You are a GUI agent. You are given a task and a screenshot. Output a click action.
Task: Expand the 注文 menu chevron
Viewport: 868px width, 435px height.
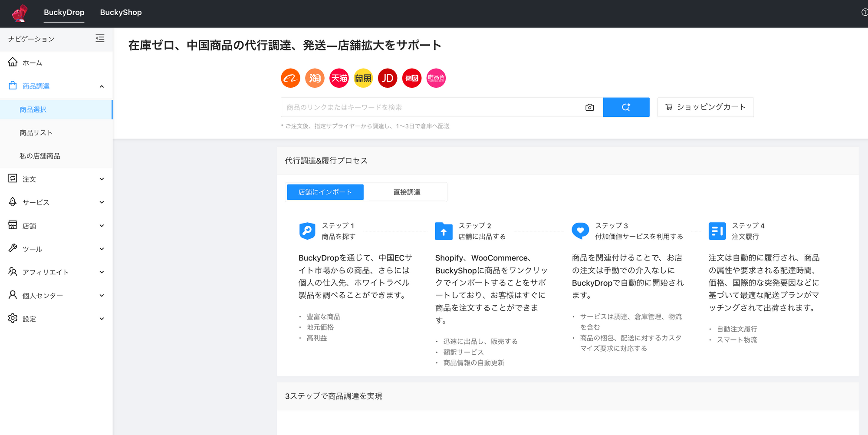pos(102,179)
